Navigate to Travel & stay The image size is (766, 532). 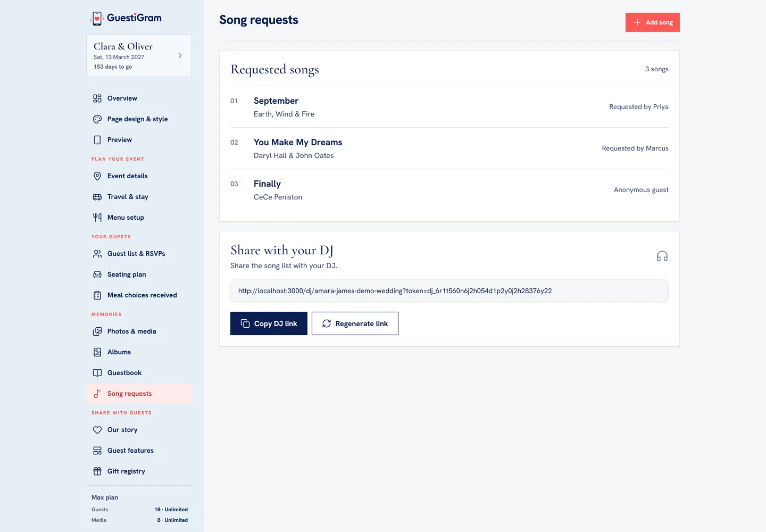(139, 197)
